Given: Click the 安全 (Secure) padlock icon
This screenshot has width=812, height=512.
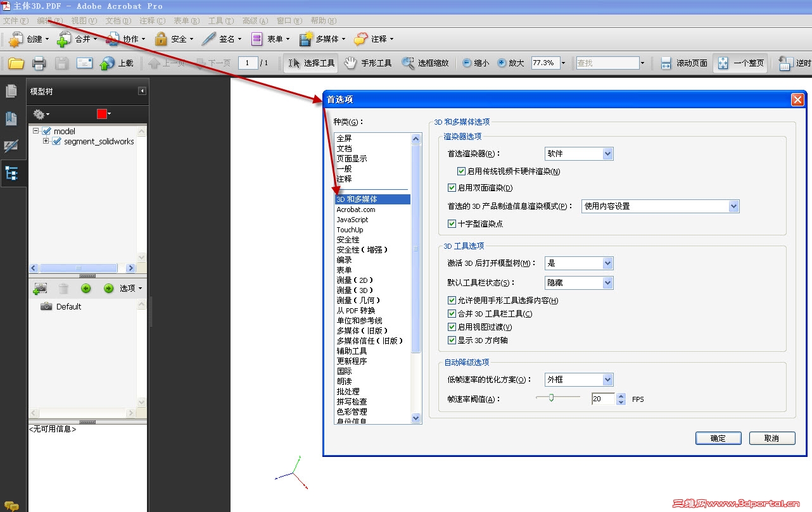Looking at the screenshot, I should tap(161, 39).
